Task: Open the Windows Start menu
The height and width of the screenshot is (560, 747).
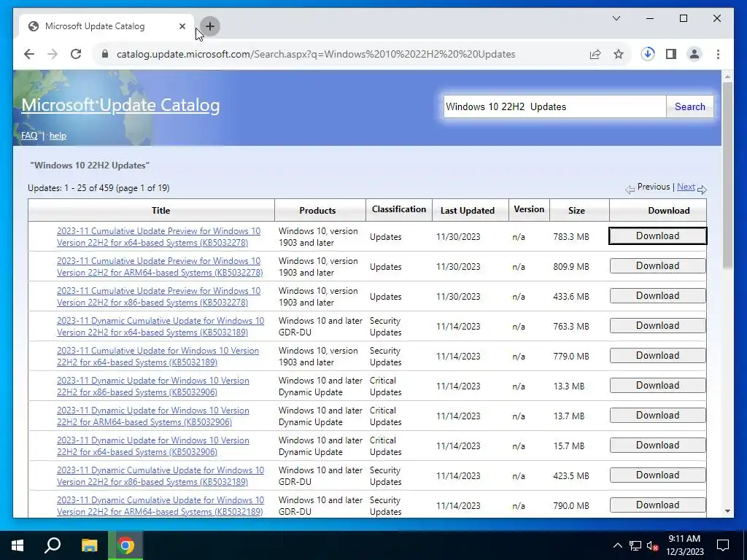Action: click(18, 545)
